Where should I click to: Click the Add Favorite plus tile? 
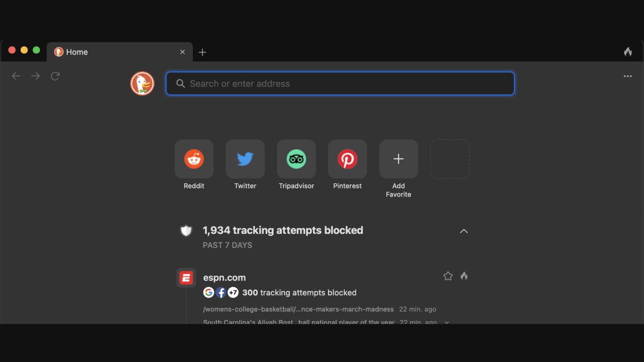(398, 159)
